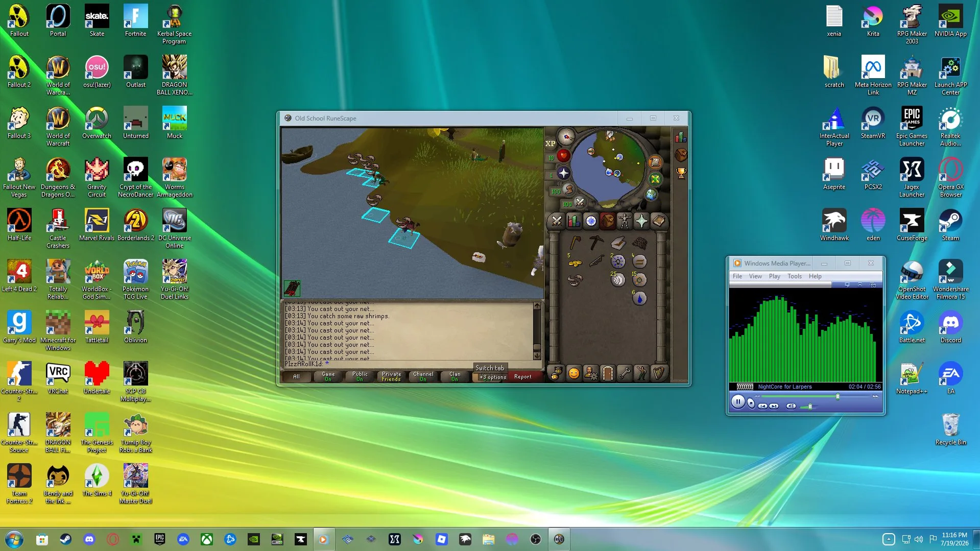Switch to the All chat tab
The height and width of the screenshot is (551, 980).
tap(297, 376)
